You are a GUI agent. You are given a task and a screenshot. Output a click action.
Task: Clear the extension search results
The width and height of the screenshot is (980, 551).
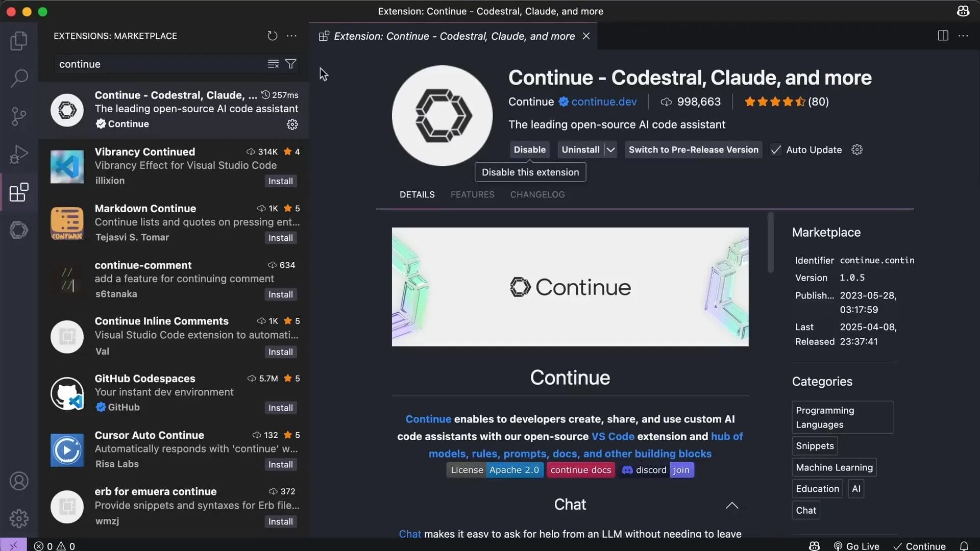pos(273,64)
